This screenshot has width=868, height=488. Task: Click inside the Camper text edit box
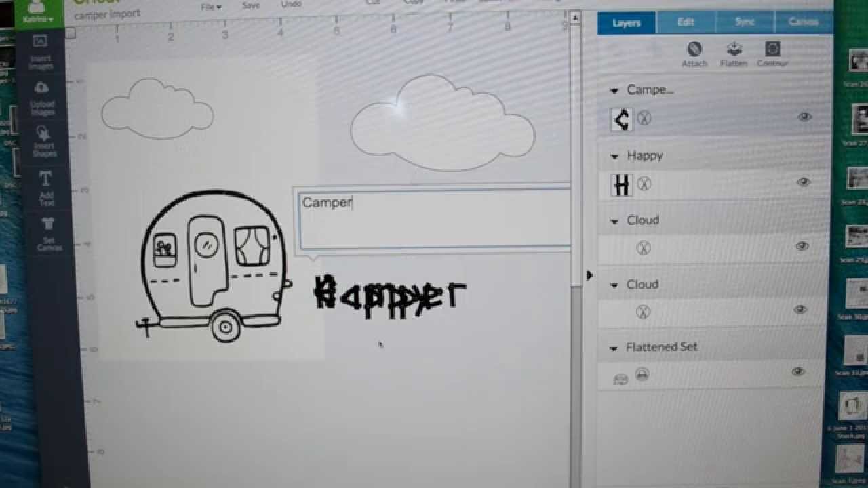434,218
